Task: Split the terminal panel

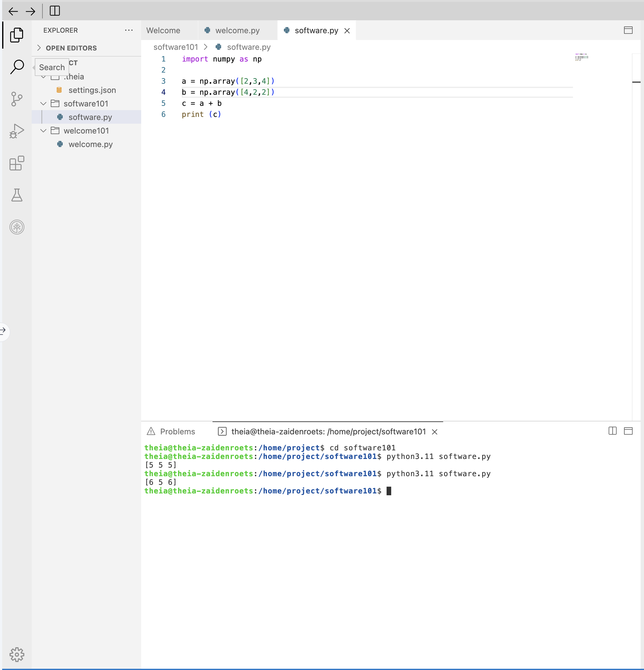Action: click(x=612, y=431)
